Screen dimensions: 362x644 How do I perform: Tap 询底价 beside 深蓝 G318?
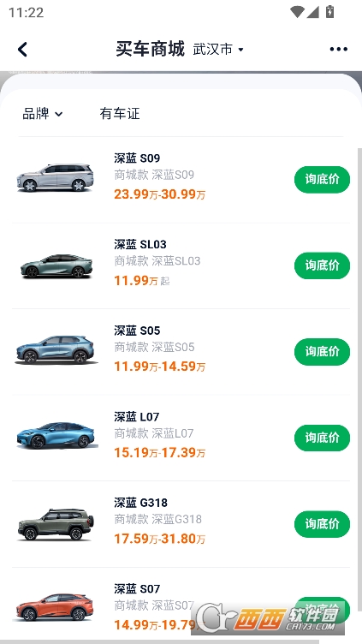tap(322, 524)
